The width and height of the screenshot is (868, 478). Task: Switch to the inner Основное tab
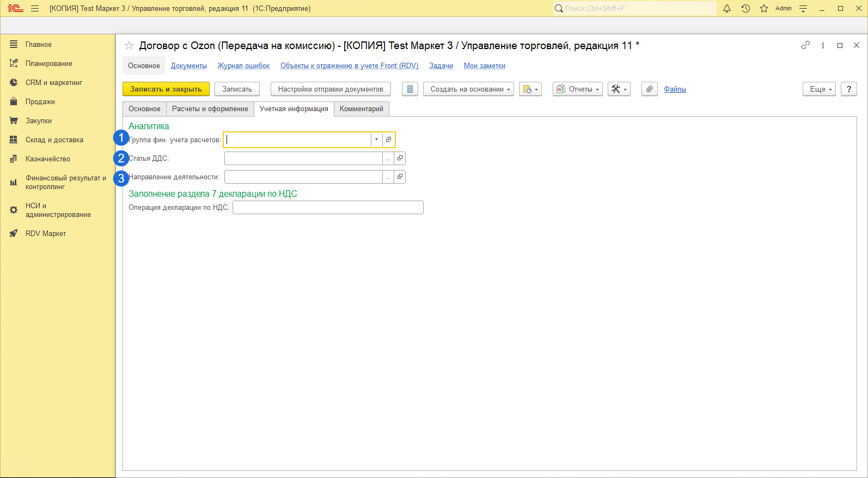(x=144, y=109)
